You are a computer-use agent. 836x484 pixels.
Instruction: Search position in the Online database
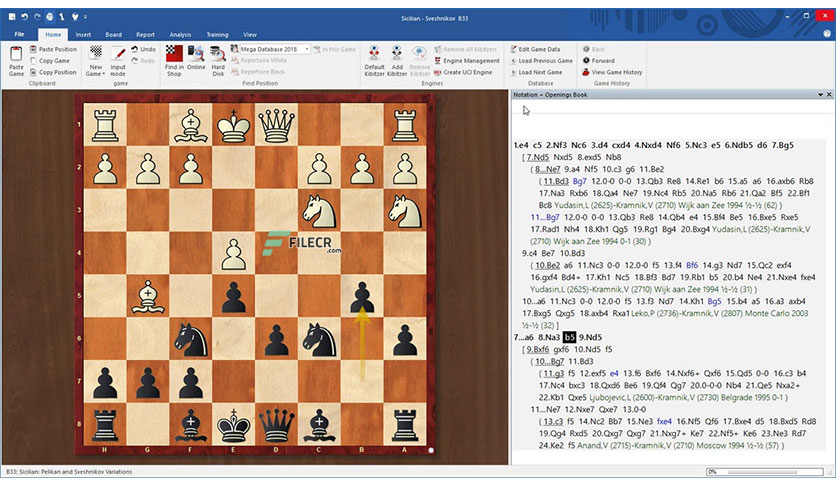point(196,58)
